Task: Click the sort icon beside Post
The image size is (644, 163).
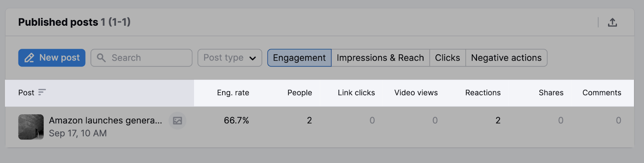Action: pyautogui.click(x=42, y=92)
